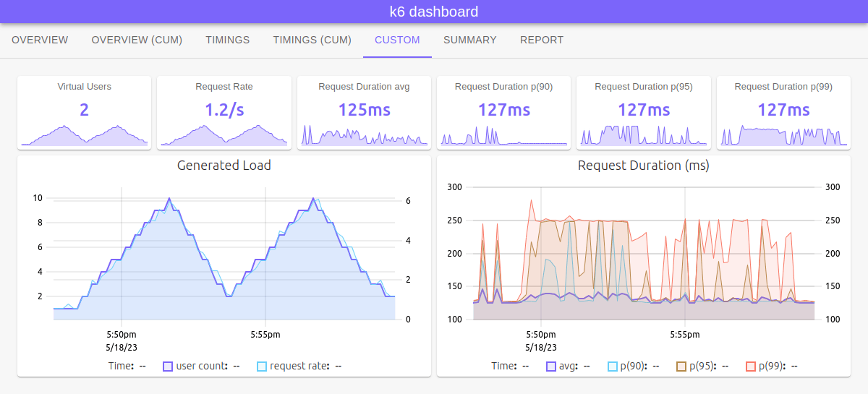Click the Request Duration (ms) chart title
This screenshot has width=868, height=394.
(644, 166)
